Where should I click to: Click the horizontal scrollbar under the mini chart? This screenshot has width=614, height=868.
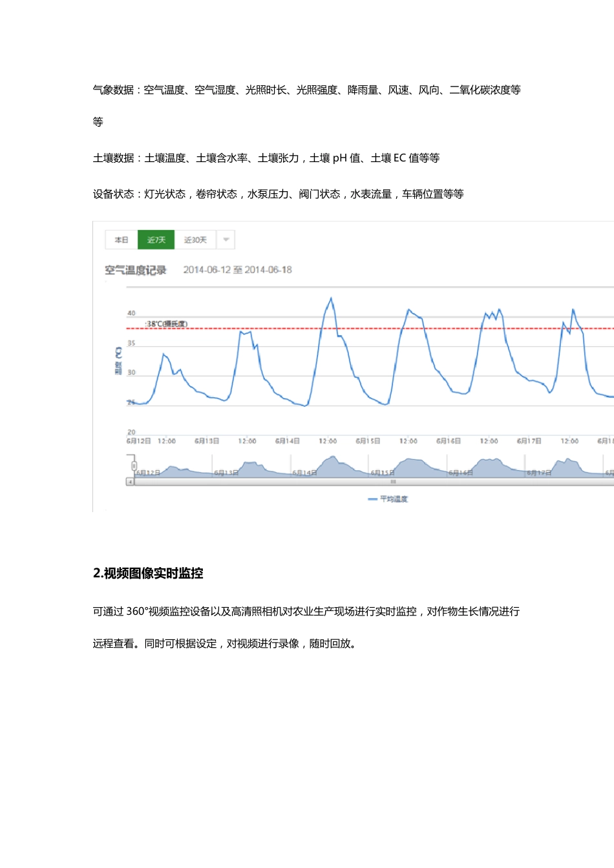click(374, 482)
